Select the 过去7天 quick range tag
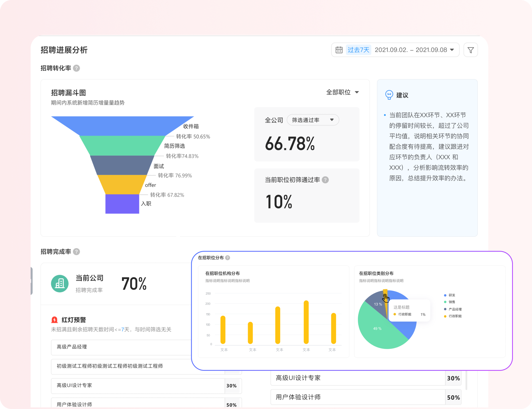This screenshot has width=532, height=409. [x=358, y=50]
